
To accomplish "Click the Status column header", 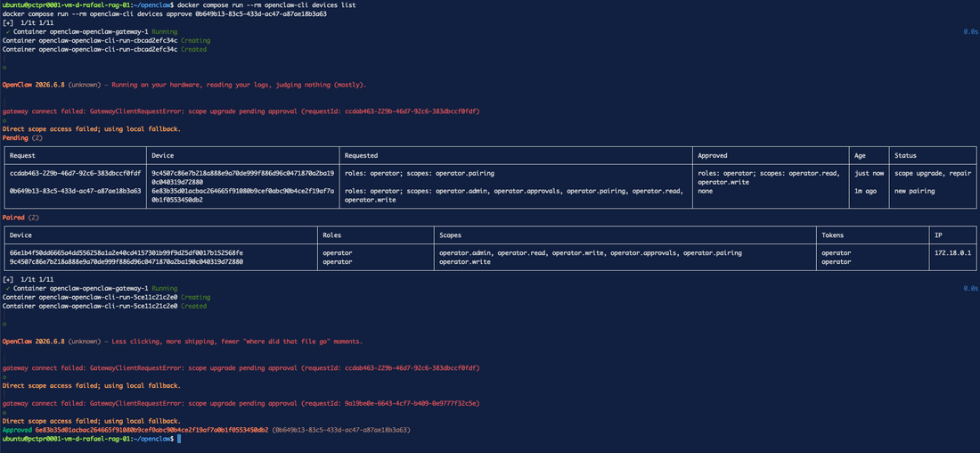I will point(905,155).
